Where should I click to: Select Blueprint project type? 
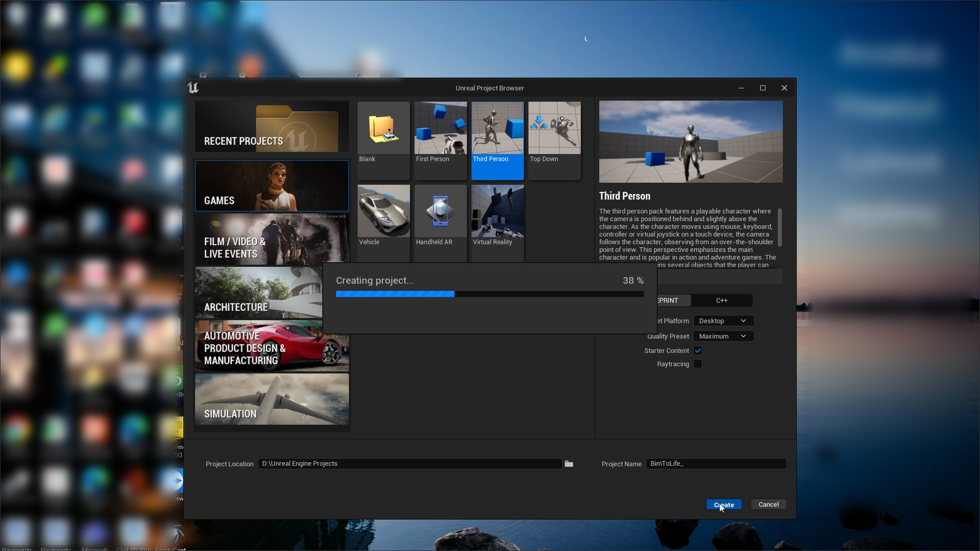coord(674,300)
